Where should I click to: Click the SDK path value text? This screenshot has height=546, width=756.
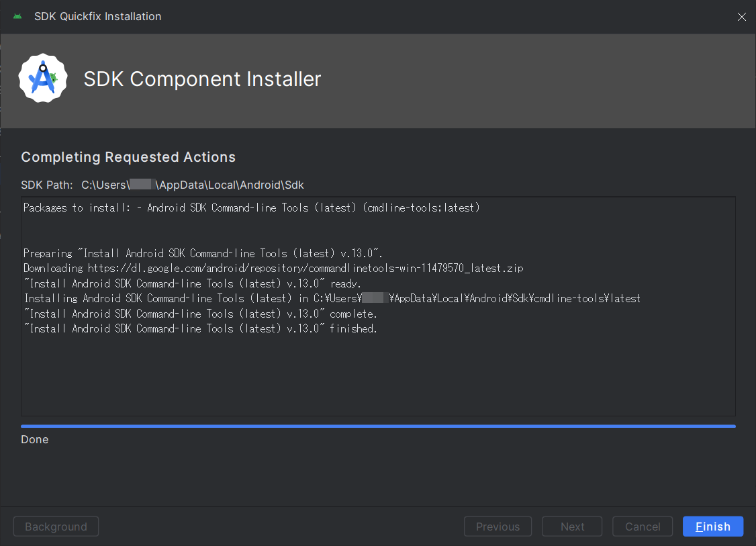click(193, 185)
